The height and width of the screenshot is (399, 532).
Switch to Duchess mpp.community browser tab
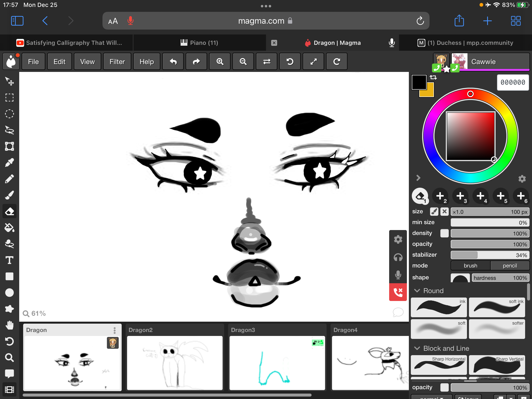[465, 43]
